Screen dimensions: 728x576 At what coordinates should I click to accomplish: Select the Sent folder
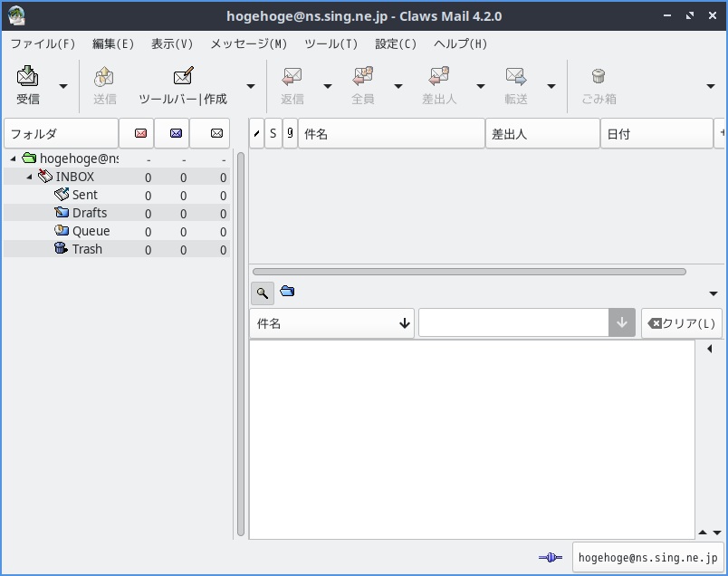click(117, 195)
